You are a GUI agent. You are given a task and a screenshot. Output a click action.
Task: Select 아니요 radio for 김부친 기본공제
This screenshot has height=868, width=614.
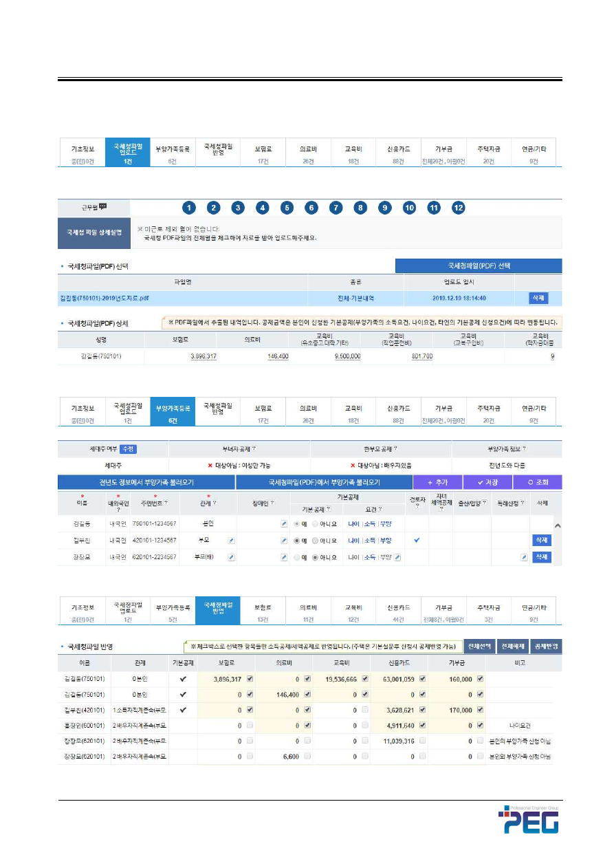click(316, 541)
